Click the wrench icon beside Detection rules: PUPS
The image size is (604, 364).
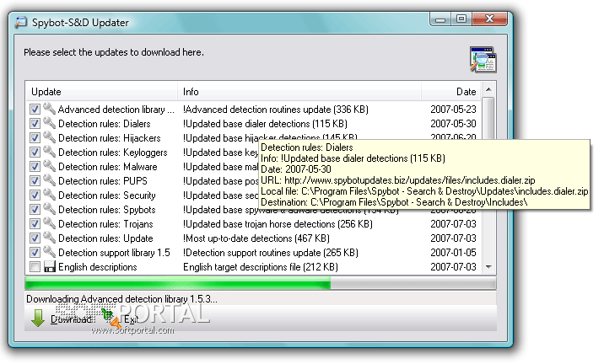[x=49, y=180]
